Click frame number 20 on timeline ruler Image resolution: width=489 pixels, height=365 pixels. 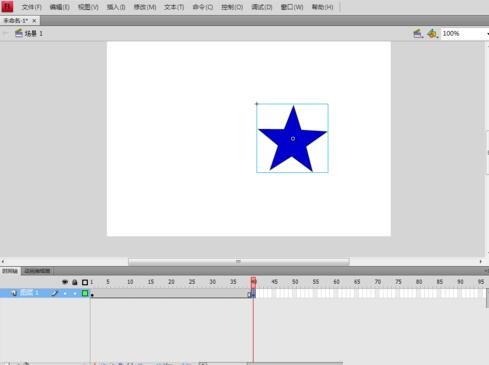(171, 282)
